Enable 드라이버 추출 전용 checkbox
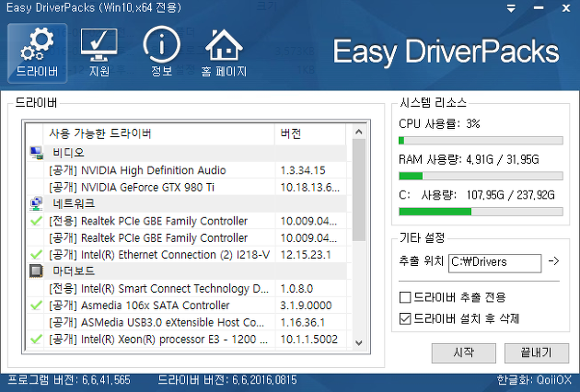Screen dimensions: 580x392 pyautogui.click(x=405, y=297)
